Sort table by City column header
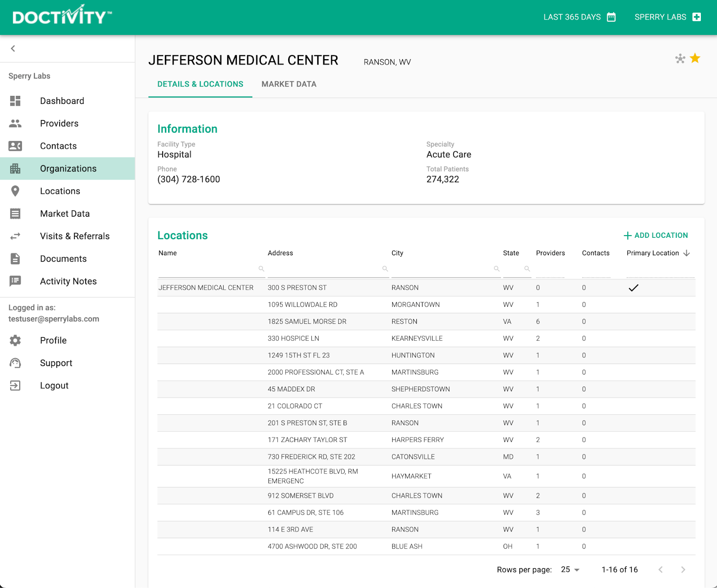The image size is (717, 588). pyautogui.click(x=397, y=253)
